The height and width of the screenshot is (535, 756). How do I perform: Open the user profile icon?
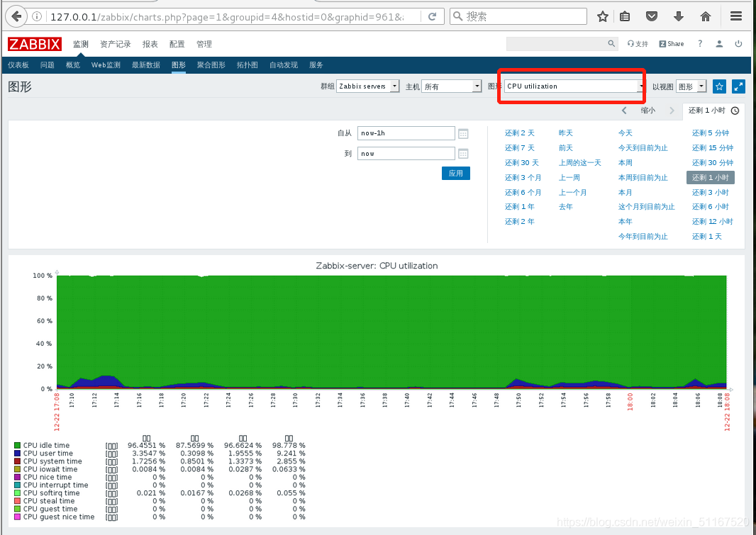click(x=719, y=44)
